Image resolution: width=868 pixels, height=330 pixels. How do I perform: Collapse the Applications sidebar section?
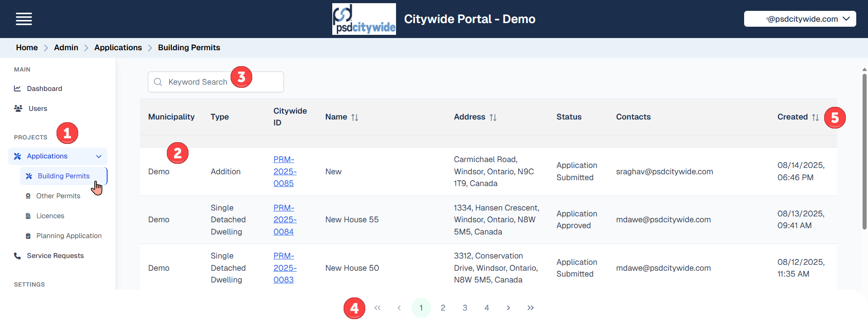coord(99,157)
